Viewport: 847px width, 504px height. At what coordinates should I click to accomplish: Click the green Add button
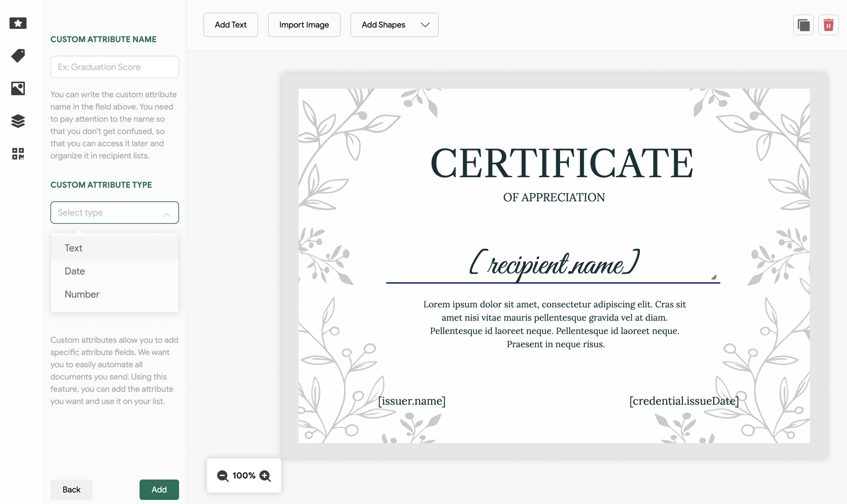[x=159, y=489]
